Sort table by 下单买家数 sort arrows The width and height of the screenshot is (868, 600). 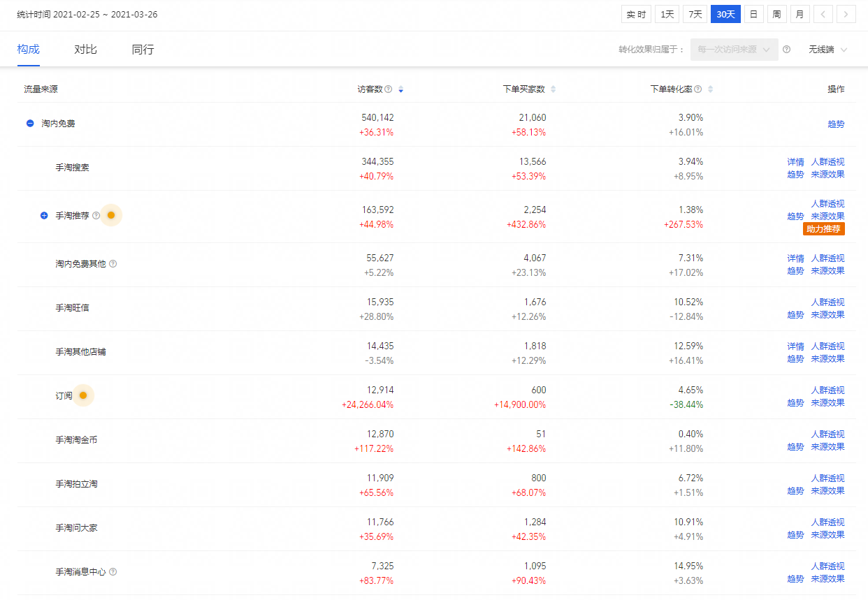point(554,89)
